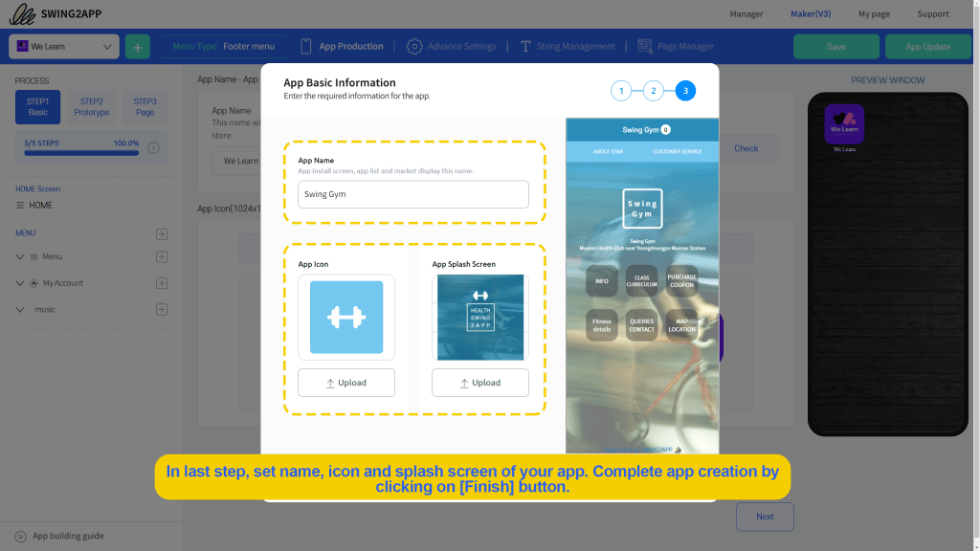
Task: Click App Update button
Action: coord(928,47)
